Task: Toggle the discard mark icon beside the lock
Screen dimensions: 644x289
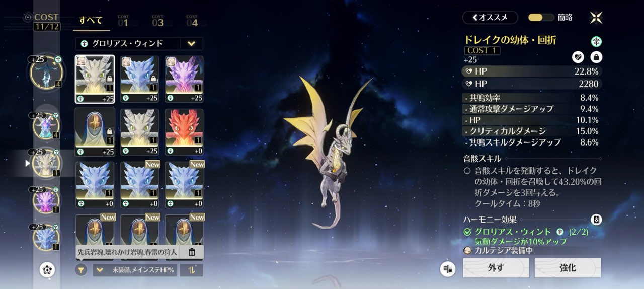Action: (578, 57)
